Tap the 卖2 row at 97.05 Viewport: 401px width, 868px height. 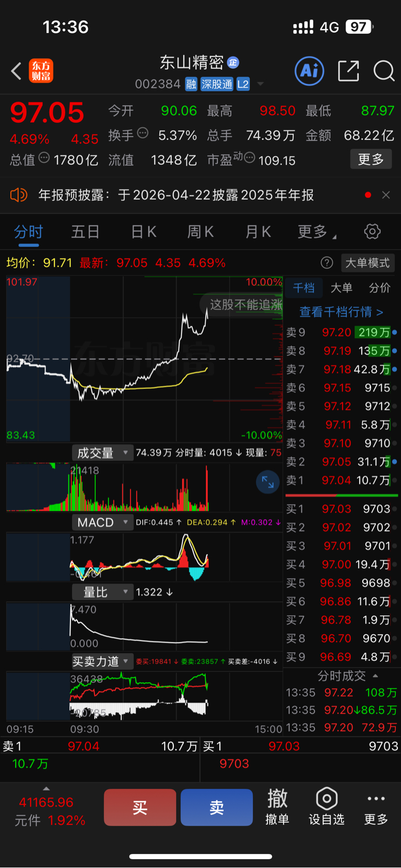[341, 462]
